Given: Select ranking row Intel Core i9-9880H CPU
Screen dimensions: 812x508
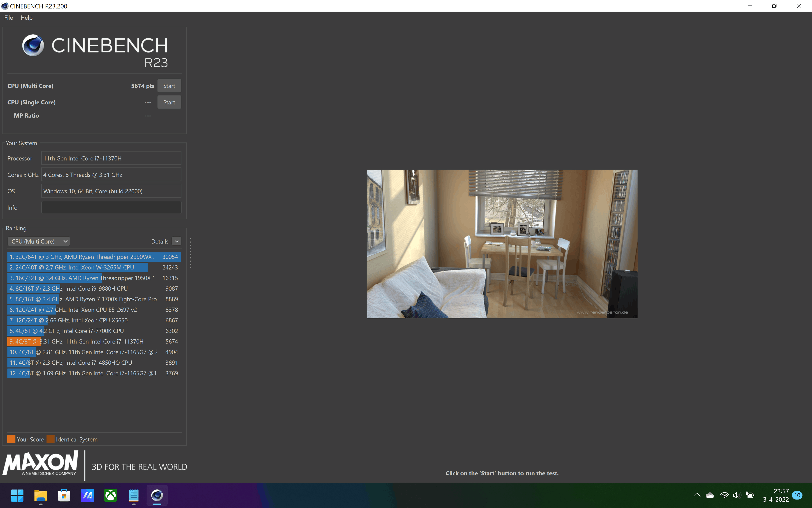Looking at the screenshot, I should tap(94, 289).
